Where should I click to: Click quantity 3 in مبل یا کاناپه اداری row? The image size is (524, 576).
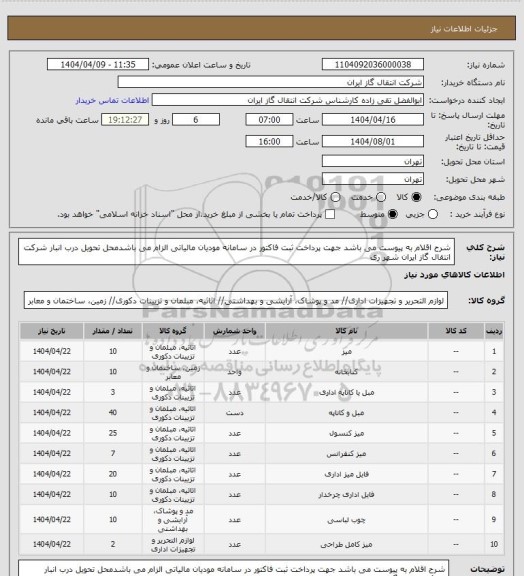pyautogui.click(x=112, y=392)
